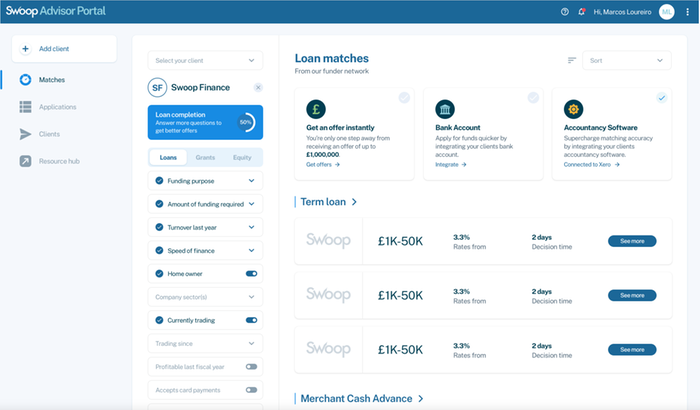Click the Funding purpose check icon
Image resolution: width=700 pixels, height=410 pixels.
point(159,180)
